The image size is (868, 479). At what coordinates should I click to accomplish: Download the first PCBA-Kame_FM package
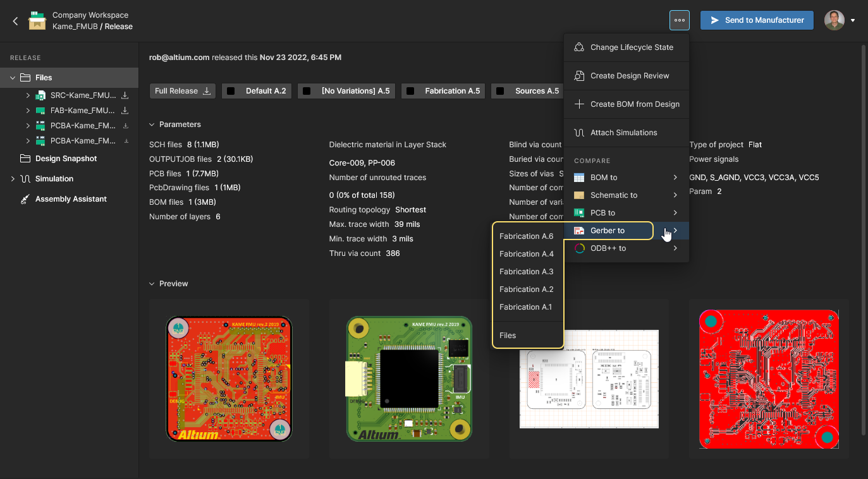[x=125, y=126]
